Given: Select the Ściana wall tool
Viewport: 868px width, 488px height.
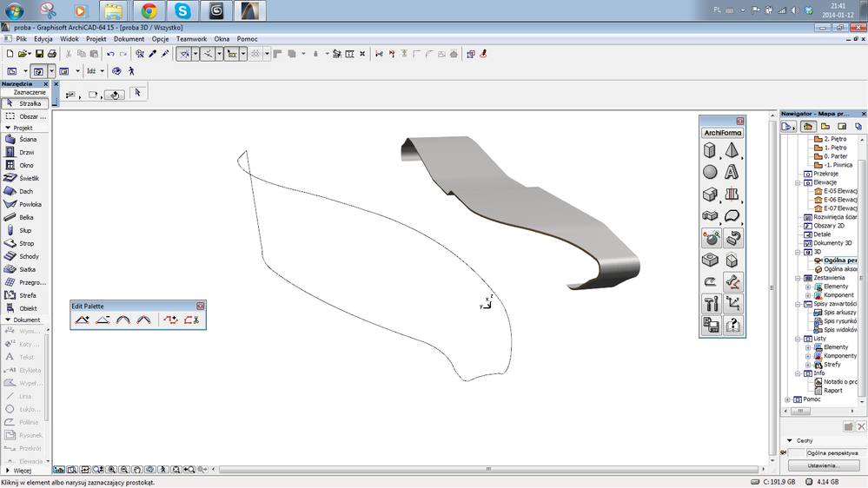Looking at the screenshot, I should (26, 139).
